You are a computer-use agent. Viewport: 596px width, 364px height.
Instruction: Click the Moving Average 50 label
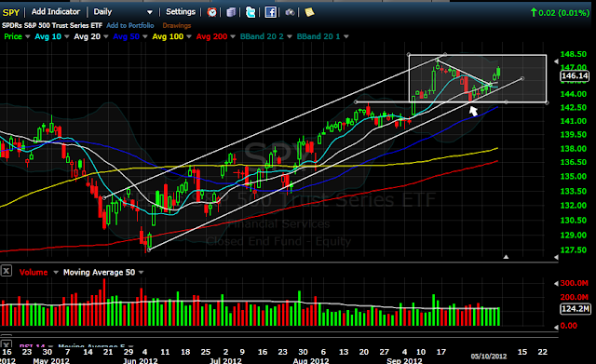[99, 273]
